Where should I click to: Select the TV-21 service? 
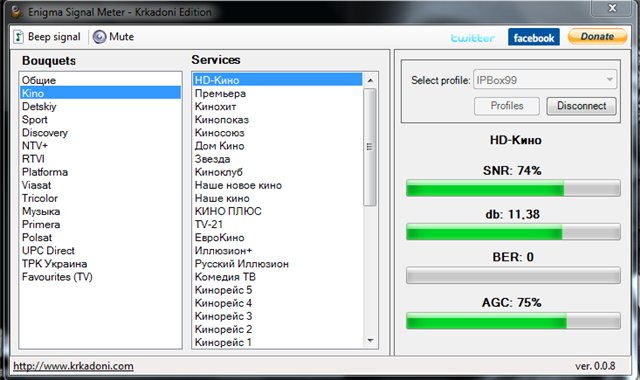pos(278,224)
